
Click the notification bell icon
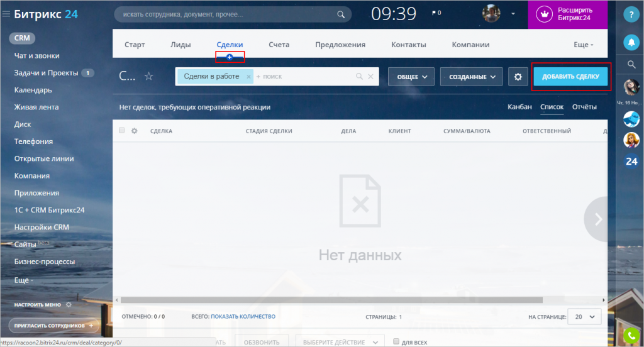point(631,42)
